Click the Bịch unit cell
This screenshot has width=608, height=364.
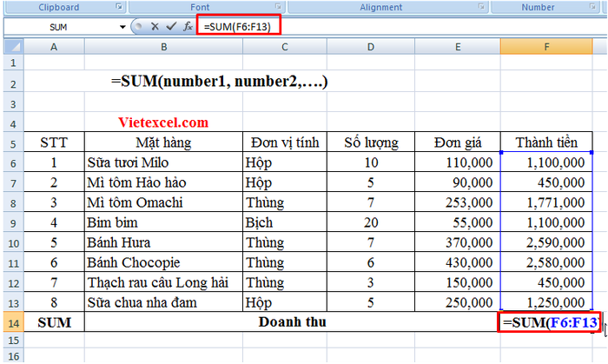point(285,222)
